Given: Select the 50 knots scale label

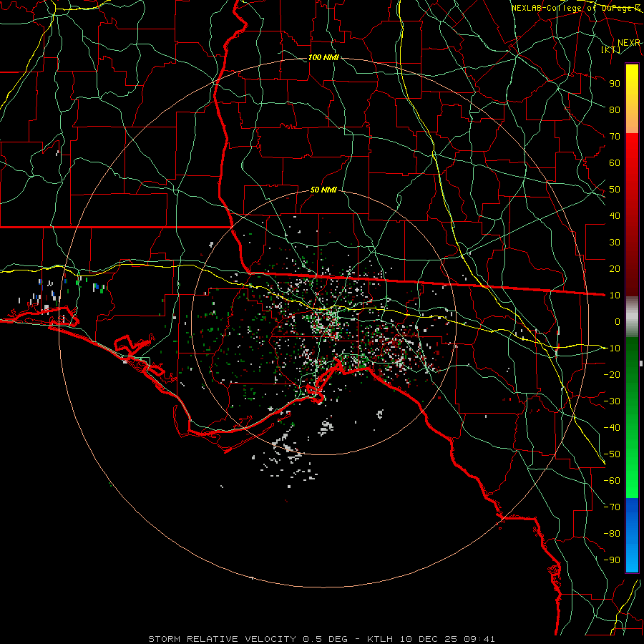Looking at the screenshot, I should tap(615, 190).
